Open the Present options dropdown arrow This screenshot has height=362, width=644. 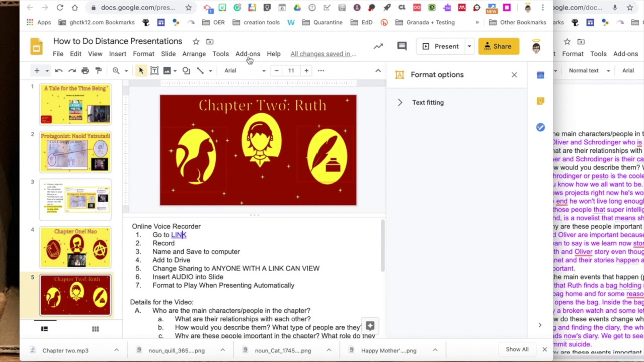(x=469, y=46)
